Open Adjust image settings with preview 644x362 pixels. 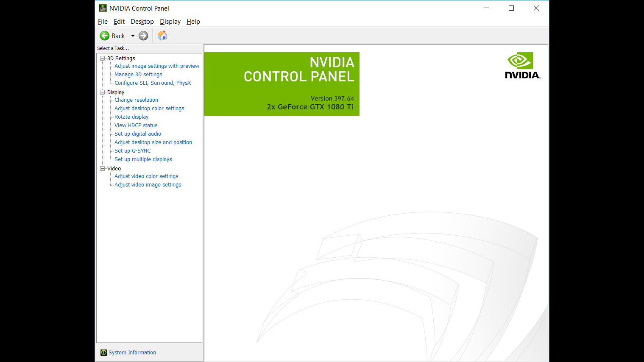[156, 66]
